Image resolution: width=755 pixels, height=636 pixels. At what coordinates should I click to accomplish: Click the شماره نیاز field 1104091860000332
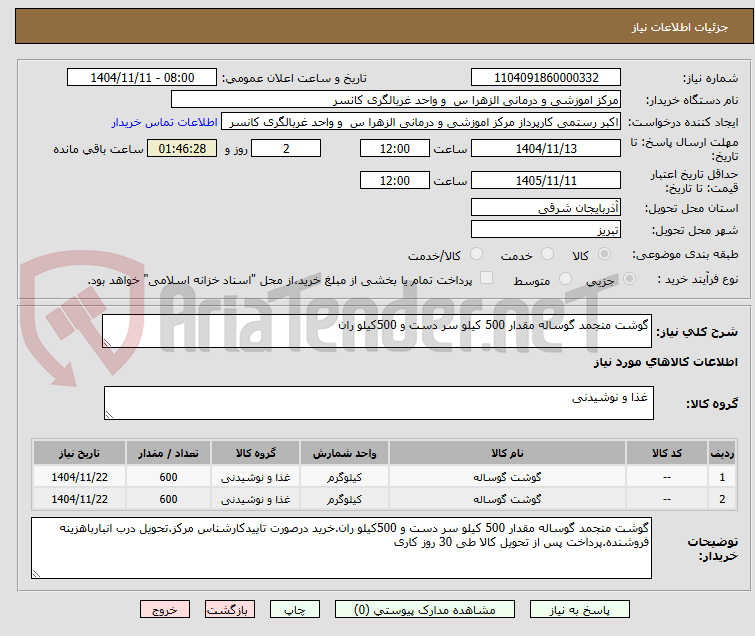pyautogui.click(x=546, y=78)
